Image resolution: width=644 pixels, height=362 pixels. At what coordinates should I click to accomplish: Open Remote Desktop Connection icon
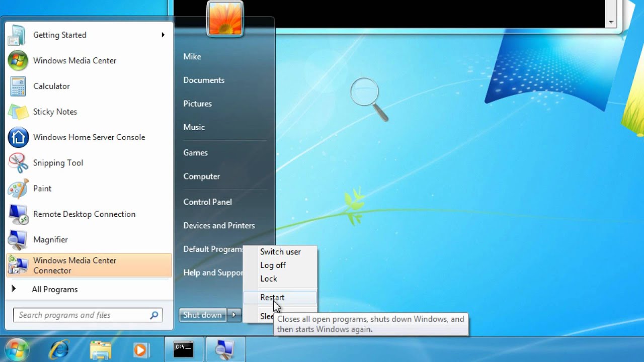(x=18, y=214)
